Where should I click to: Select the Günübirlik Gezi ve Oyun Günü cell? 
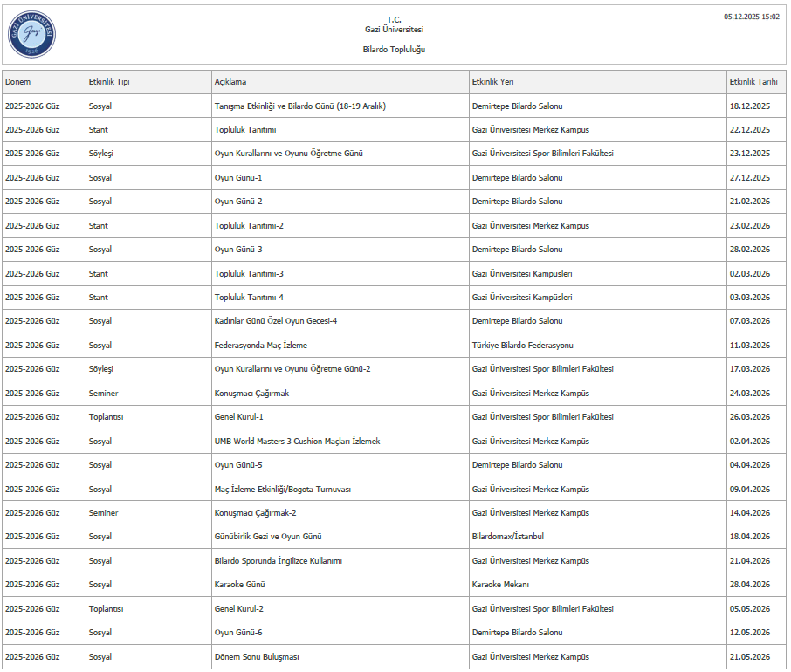pos(268,537)
